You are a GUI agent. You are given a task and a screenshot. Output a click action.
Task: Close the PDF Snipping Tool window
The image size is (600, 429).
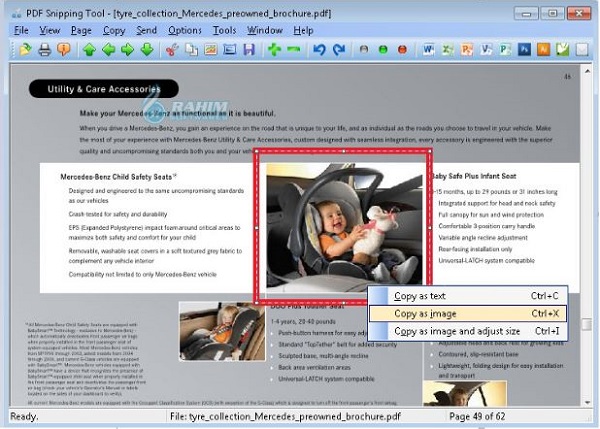point(579,14)
